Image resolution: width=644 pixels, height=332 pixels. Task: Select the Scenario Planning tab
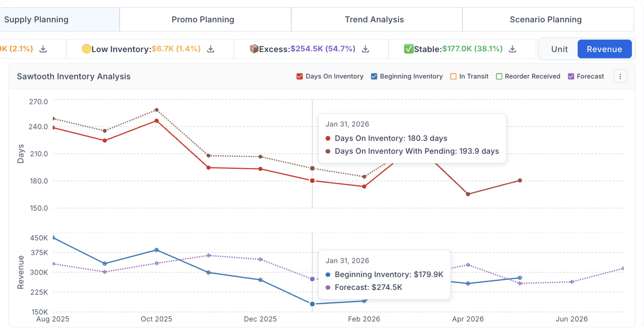point(546,19)
